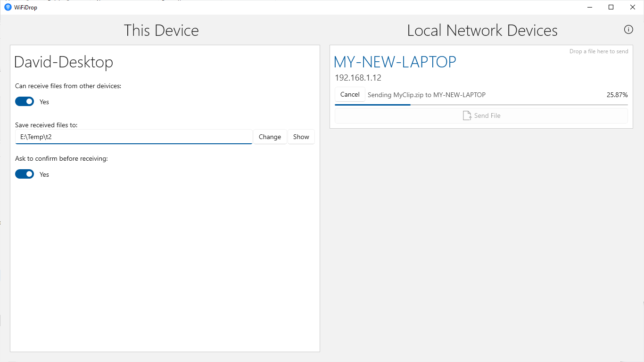Click the save path field showing E:\Temp\t2
The height and width of the screenshot is (362, 644).
pyautogui.click(x=134, y=137)
